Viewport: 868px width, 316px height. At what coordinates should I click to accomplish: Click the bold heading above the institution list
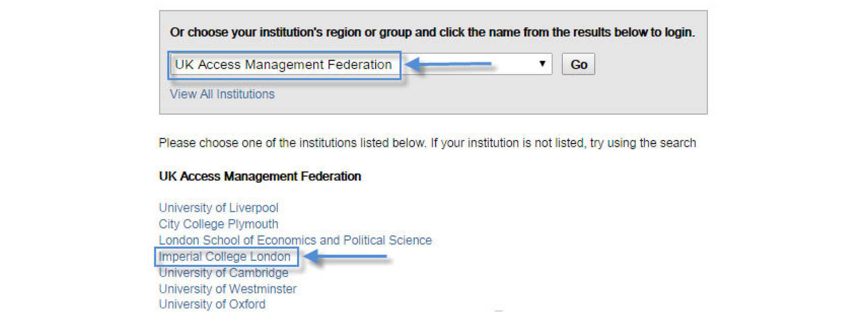tap(260, 176)
